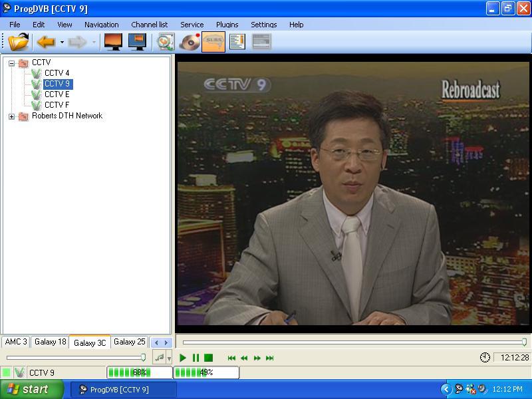Click the Rewind button

[x=244, y=358]
